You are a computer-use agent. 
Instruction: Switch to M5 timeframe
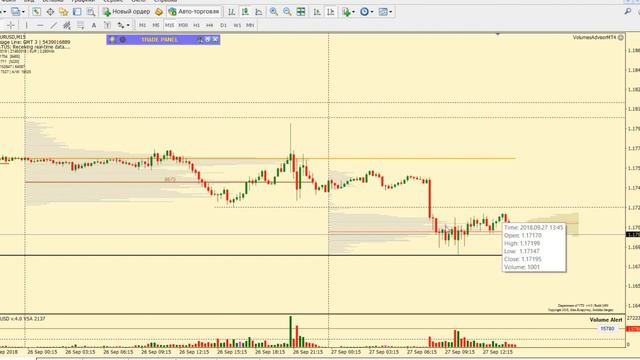[x=156, y=25]
